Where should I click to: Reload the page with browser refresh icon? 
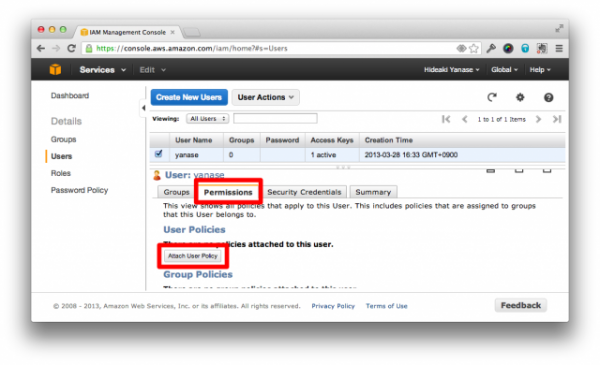click(71, 48)
